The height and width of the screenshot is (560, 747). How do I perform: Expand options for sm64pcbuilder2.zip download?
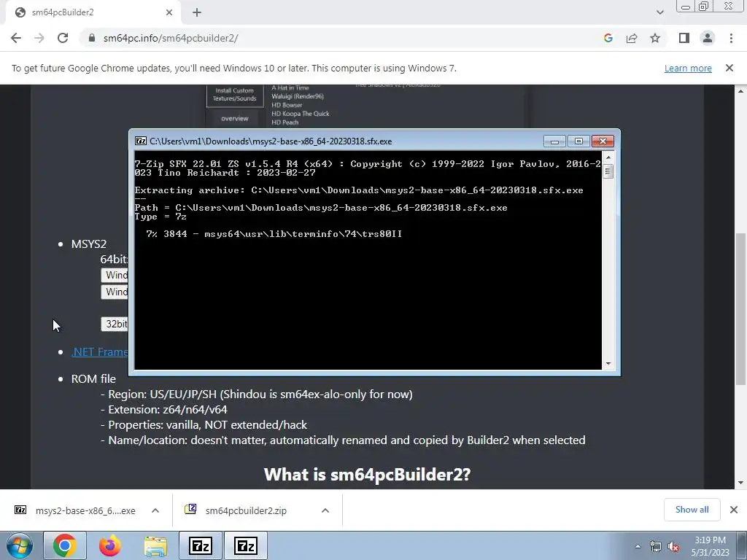tap(325, 510)
